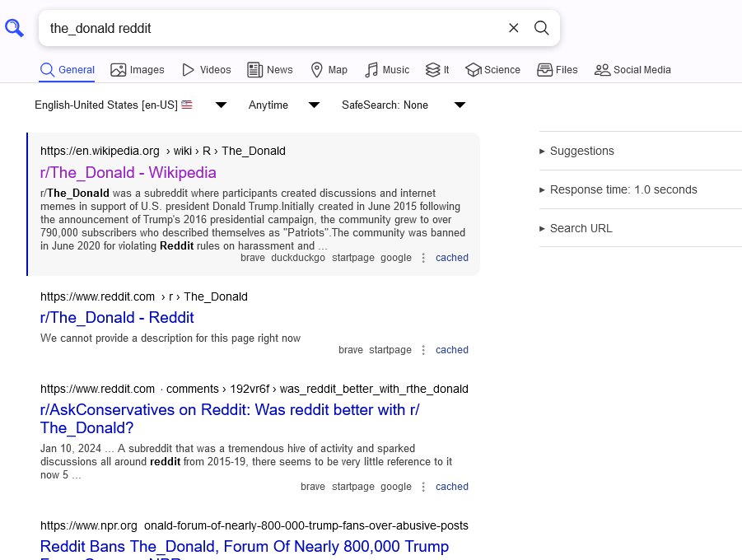Open the Videos tab
742x560 pixels.
[x=207, y=70]
